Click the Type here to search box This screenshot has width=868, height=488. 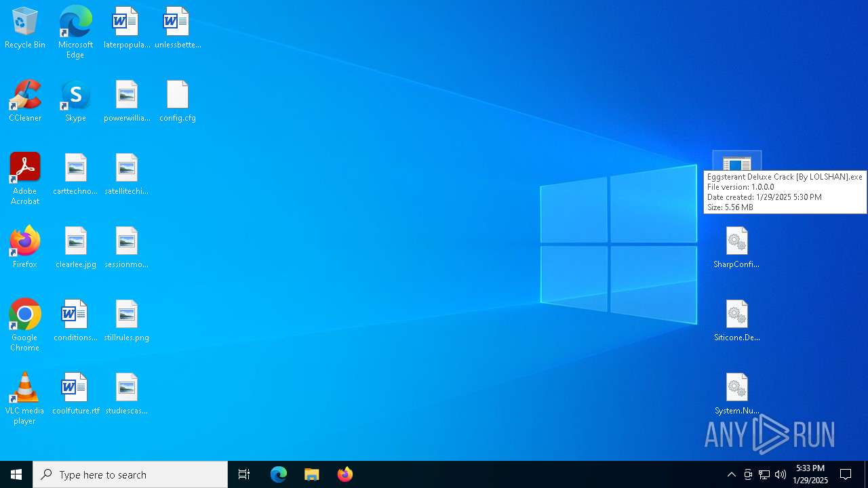pyautogui.click(x=130, y=474)
